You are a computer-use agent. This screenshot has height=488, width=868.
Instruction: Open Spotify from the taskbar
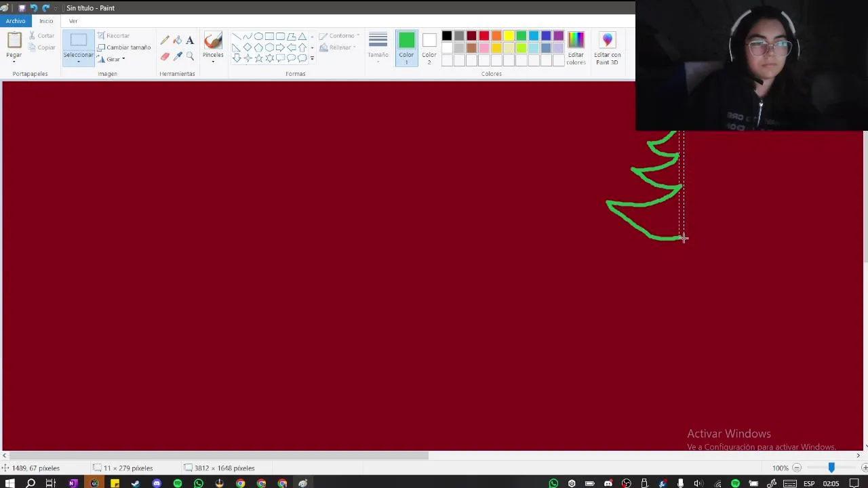[178, 483]
